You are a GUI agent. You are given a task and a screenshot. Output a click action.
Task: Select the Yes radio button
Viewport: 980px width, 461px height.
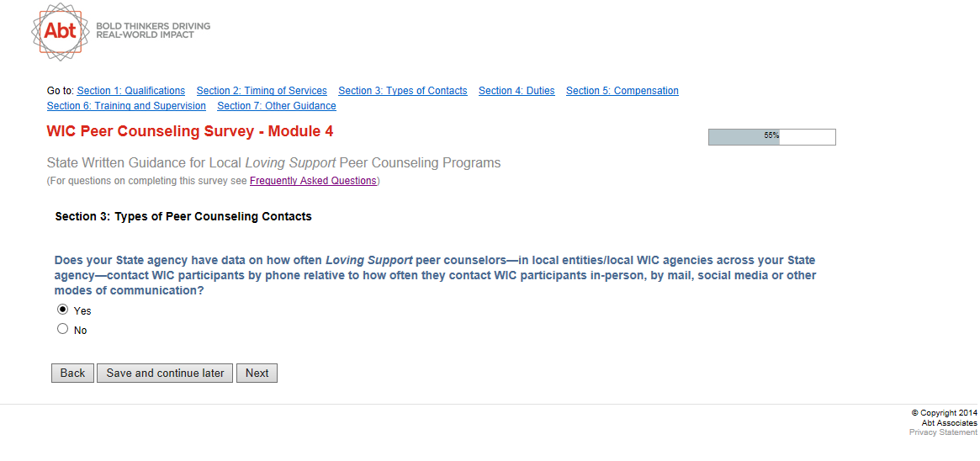pos(62,310)
